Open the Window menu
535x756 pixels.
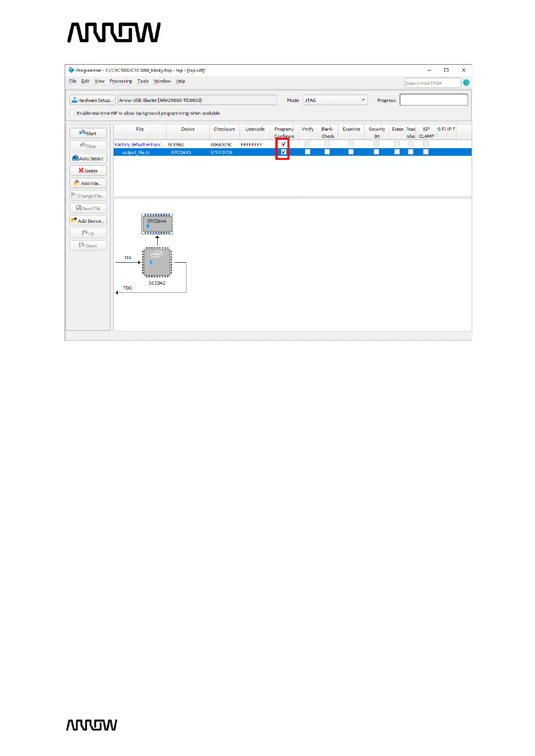coord(162,81)
